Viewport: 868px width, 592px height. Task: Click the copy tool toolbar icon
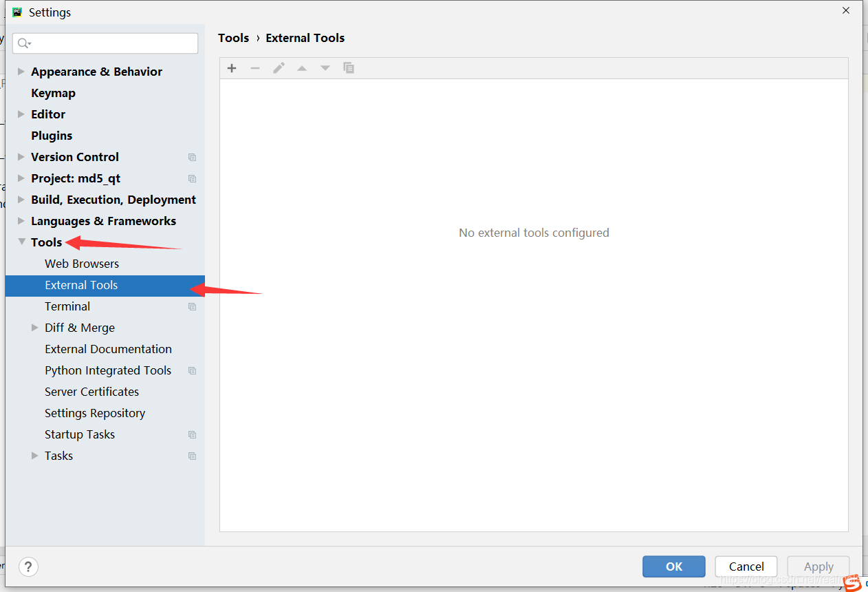349,68
